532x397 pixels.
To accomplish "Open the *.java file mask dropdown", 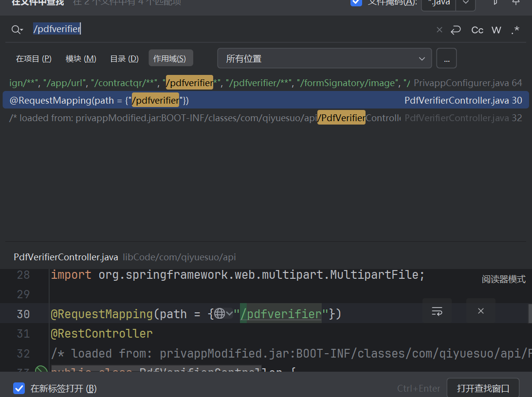I will (465, 3).
